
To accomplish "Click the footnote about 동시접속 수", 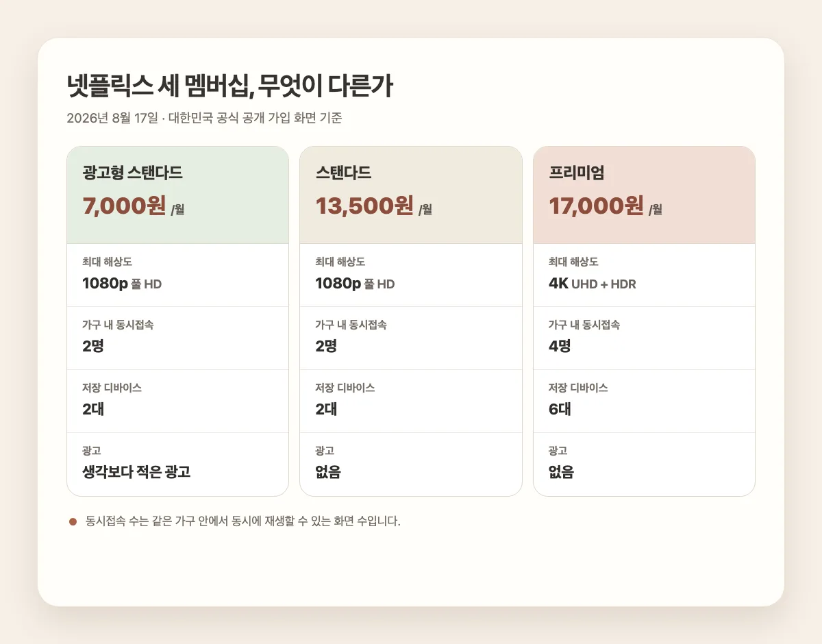I will 243,521.
